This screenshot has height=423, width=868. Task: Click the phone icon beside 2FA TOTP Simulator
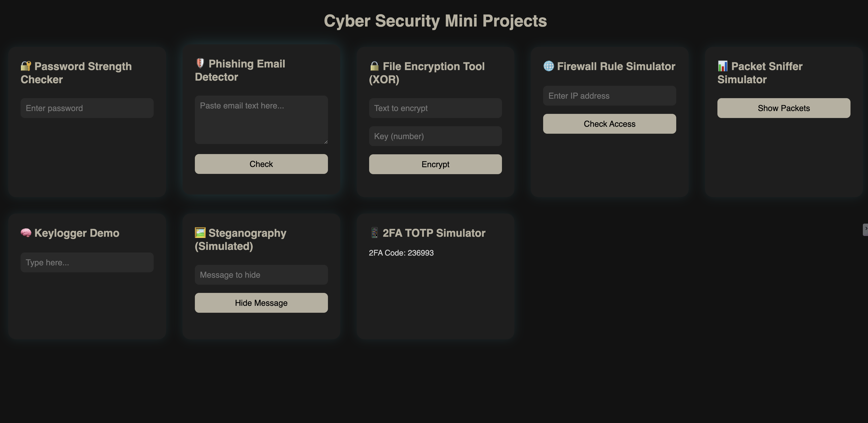coord(374,233)
